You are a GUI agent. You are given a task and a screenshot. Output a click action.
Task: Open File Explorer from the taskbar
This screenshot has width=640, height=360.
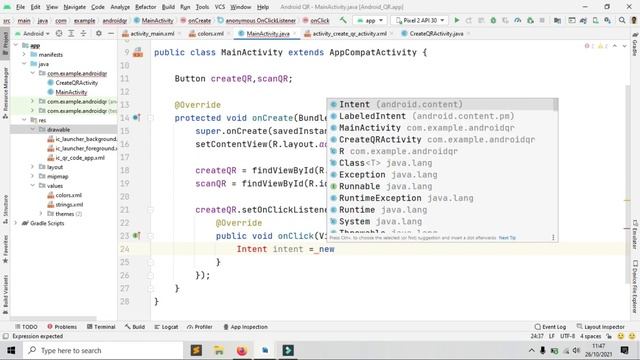(219, 350)
